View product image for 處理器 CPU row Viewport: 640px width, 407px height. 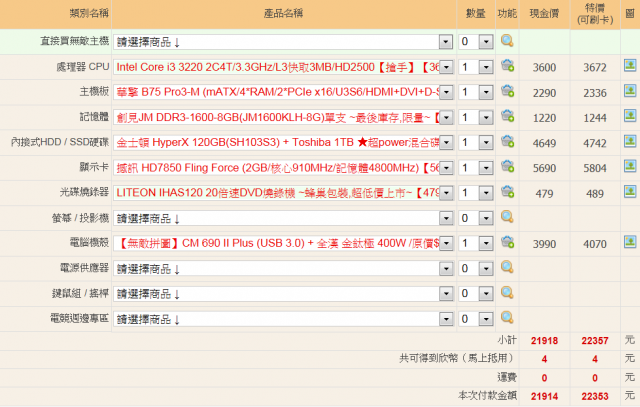(630, 65)
